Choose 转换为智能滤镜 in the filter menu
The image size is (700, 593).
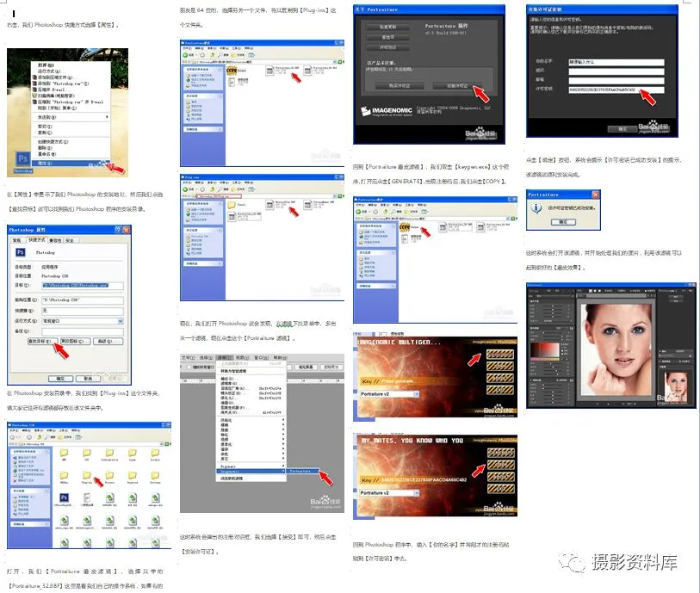tap(251, 371)
